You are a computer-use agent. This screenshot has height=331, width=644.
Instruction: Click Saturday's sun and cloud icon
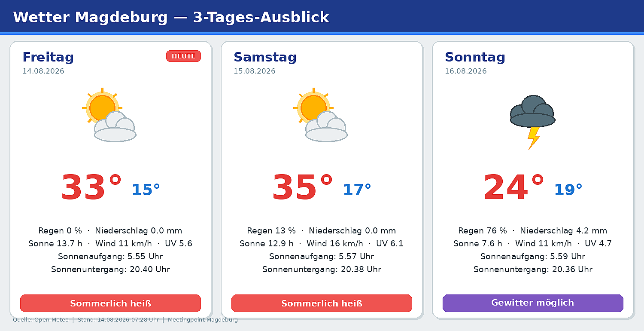(x=320, y=115)
